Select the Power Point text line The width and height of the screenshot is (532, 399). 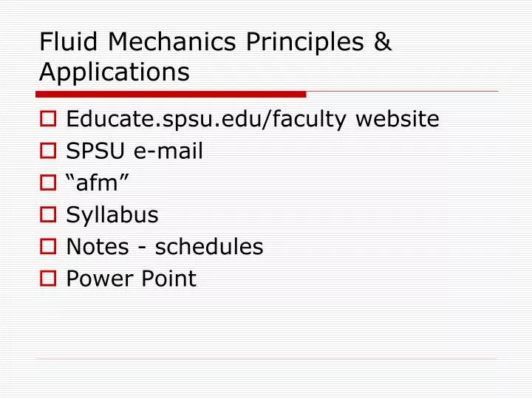(x=132, y=279)
